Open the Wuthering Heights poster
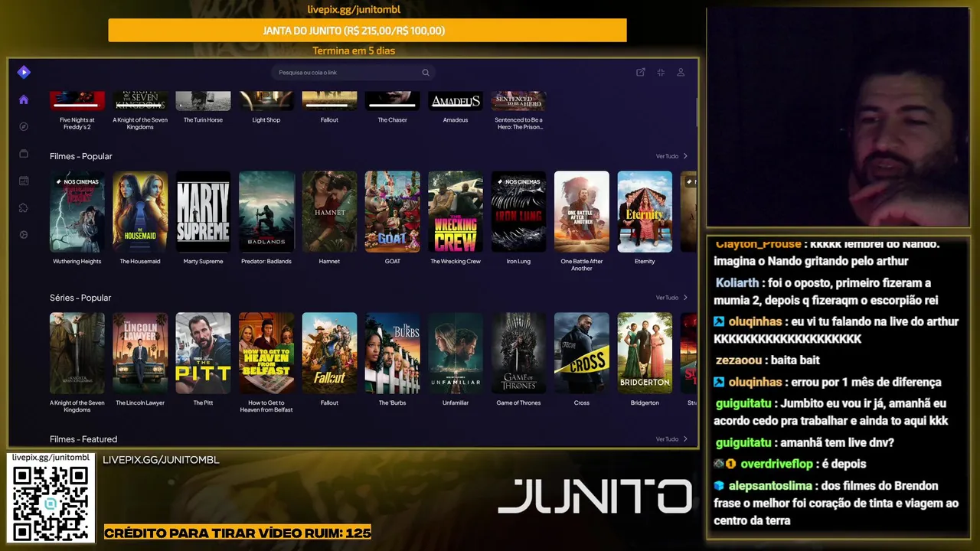Screen dimensions: 980x551 (77, 212)
